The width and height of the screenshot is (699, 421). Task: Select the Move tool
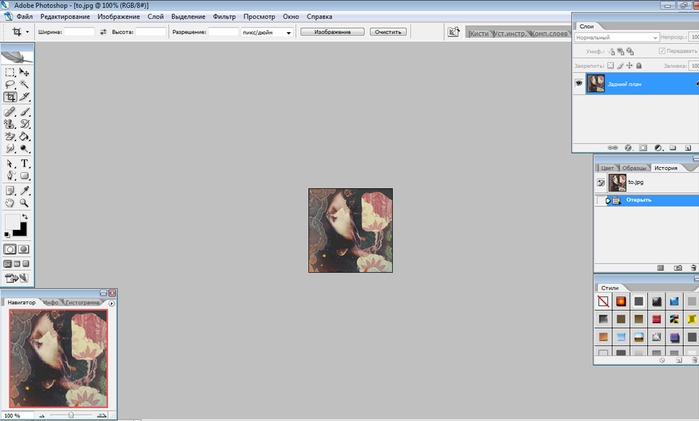[24, 72]
